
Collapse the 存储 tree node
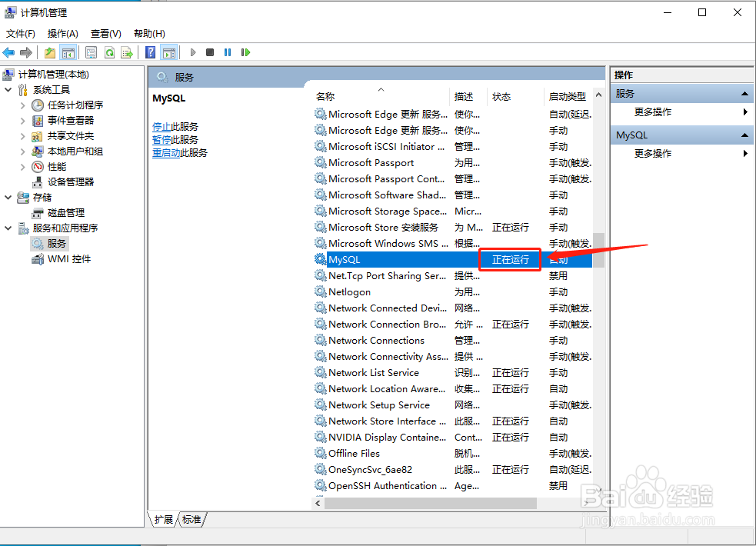click(8, 198)
